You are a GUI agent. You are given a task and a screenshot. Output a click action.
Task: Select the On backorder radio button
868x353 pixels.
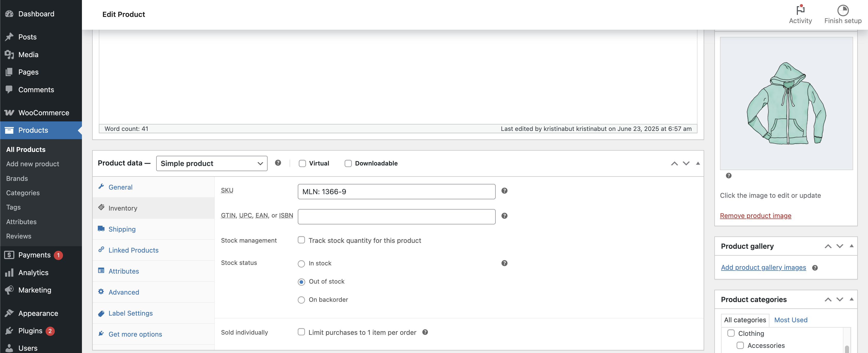pos(301,300)
